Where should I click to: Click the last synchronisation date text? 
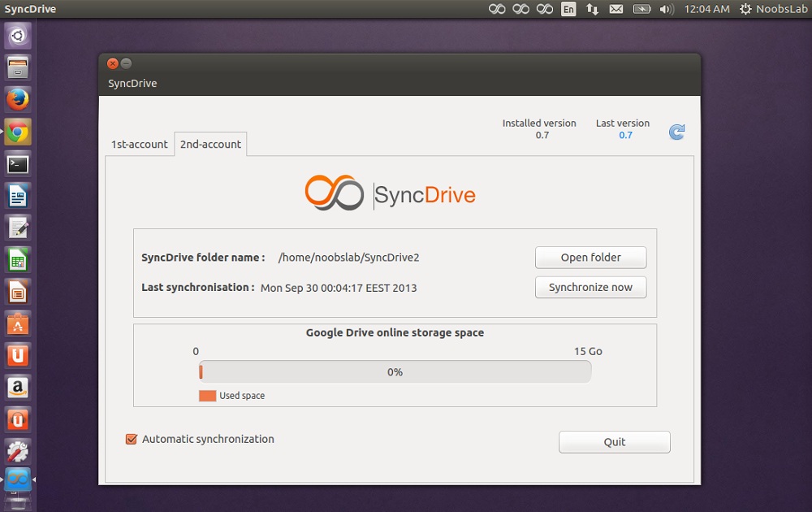[x=339, y=289]
